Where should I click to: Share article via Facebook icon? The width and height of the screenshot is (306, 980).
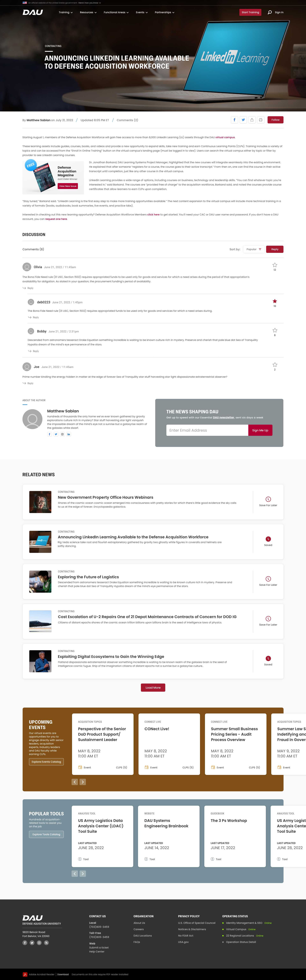click(234, 120)
